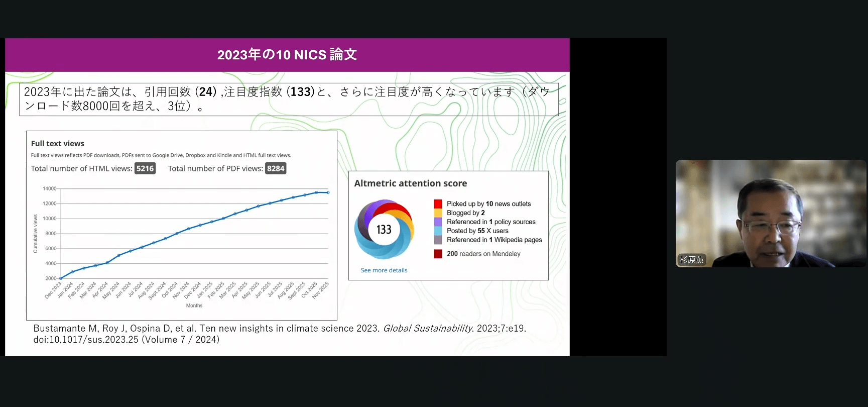Click the 'Picked up by 10 news outlets' text
868x407 pixels.
(488, 203)
